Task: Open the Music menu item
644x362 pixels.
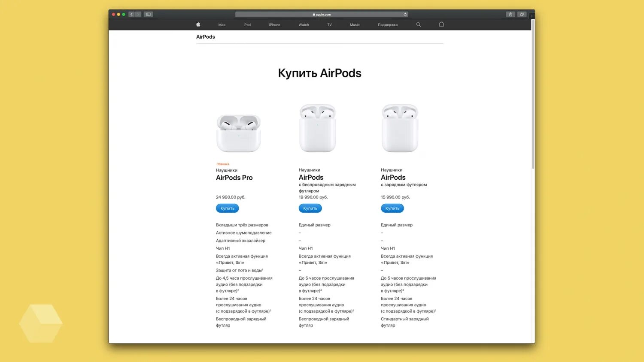Action: click(355, 25)
